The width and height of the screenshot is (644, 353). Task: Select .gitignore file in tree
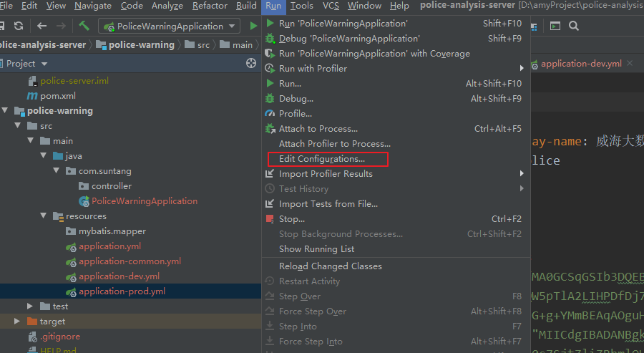click(60, 337)
